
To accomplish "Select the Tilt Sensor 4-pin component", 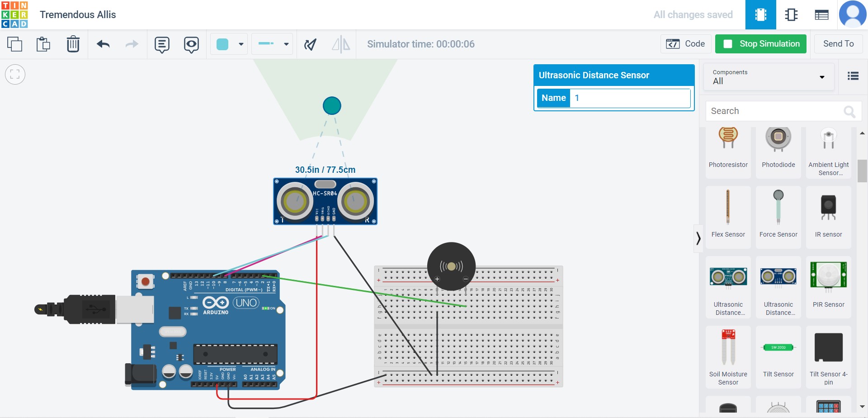I will point(828,357).
